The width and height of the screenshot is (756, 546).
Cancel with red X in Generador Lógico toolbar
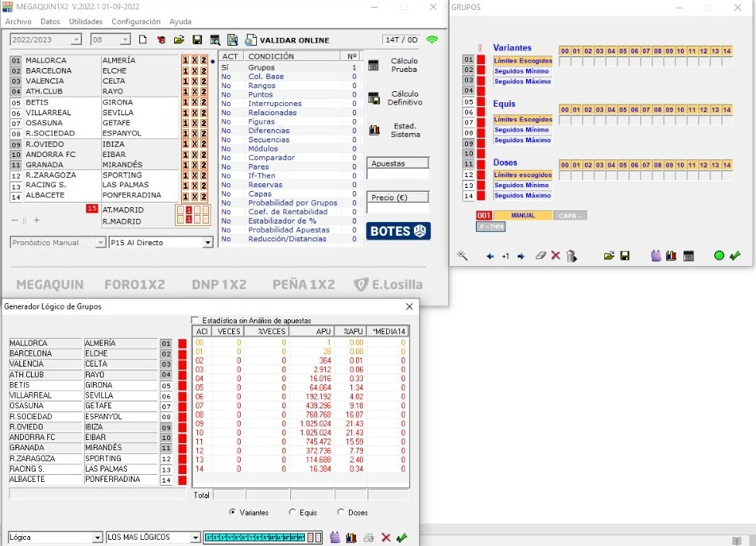pyautogui.click(x=385, y=537)
